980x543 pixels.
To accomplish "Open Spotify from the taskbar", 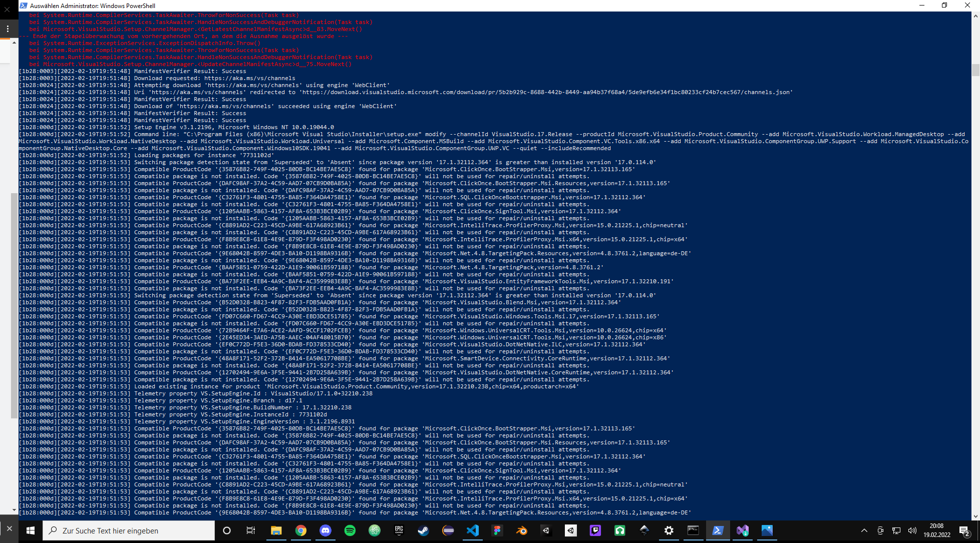I will pyautogui.click(x=350, y=530).
